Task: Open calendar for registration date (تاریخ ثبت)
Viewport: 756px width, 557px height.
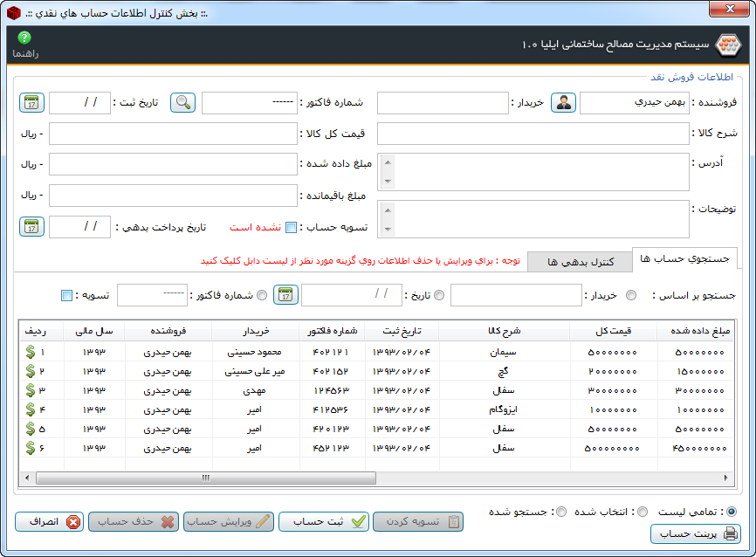Action: coord(31,103)
